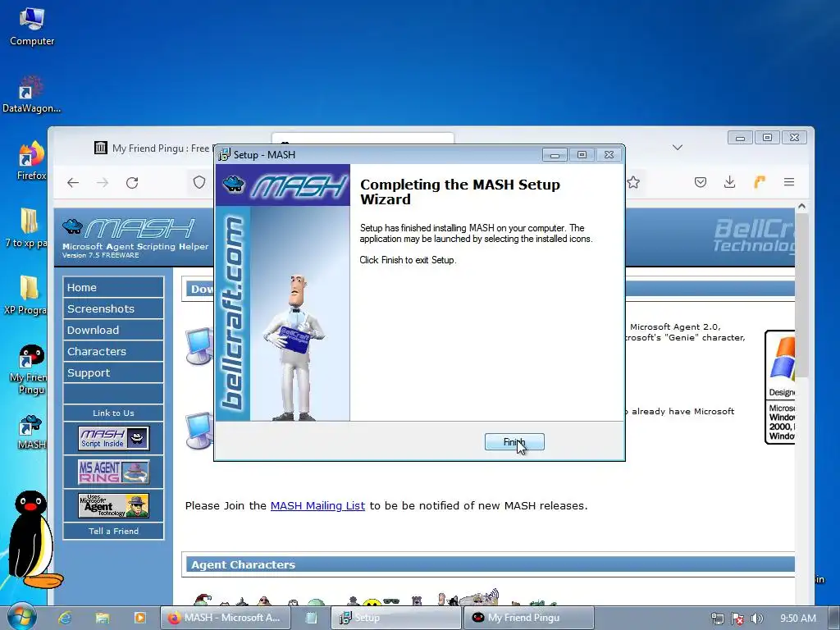This screenshot has width=840, height=630.
Task: Open Screenshots in the MASH sidebar
Action: tap(113, 308)
